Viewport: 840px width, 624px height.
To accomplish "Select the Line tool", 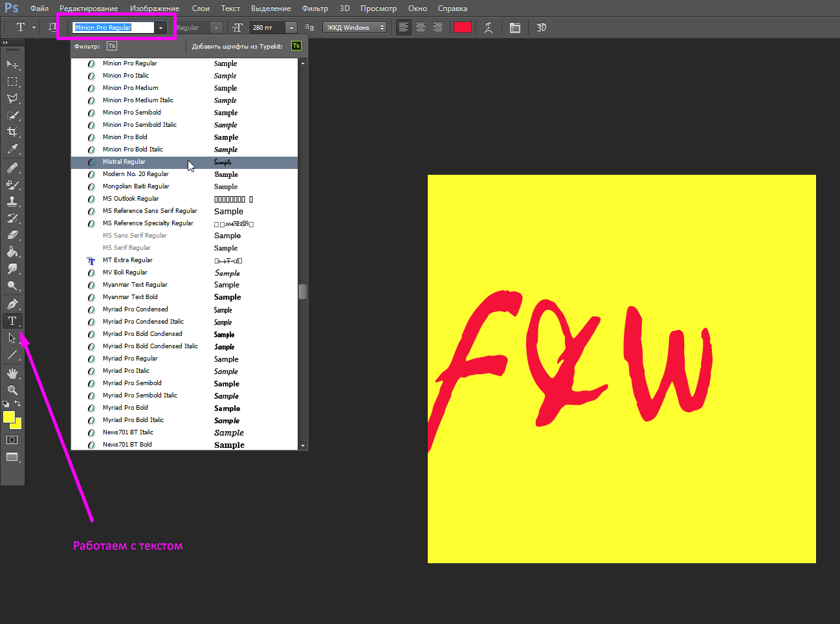I will coord(12,355).
